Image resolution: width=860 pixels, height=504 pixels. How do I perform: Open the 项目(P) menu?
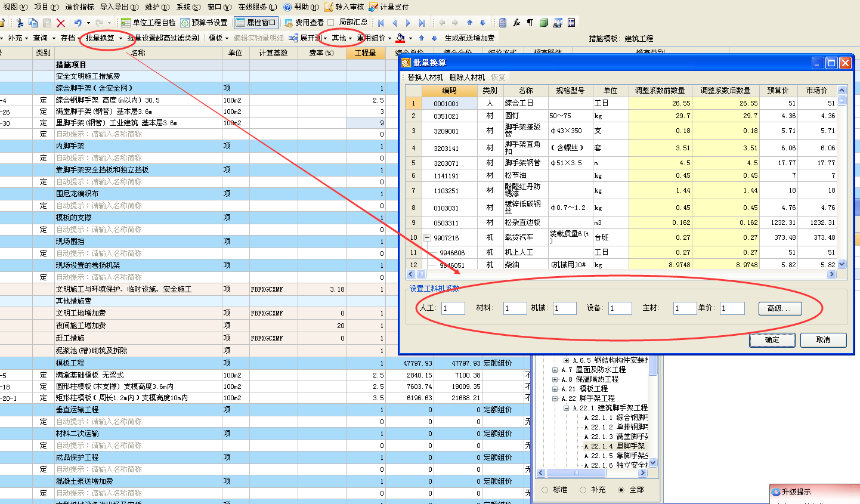(x=46, y=7)
